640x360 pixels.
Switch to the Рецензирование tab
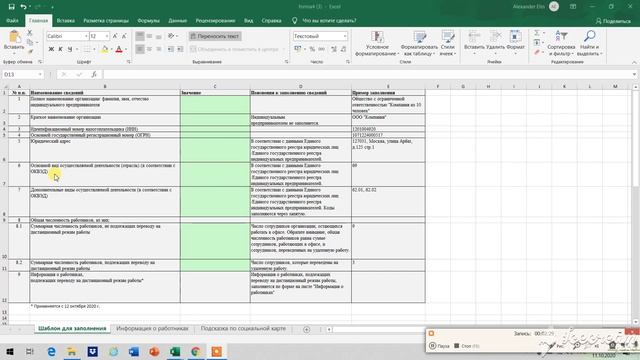point(215,20)
